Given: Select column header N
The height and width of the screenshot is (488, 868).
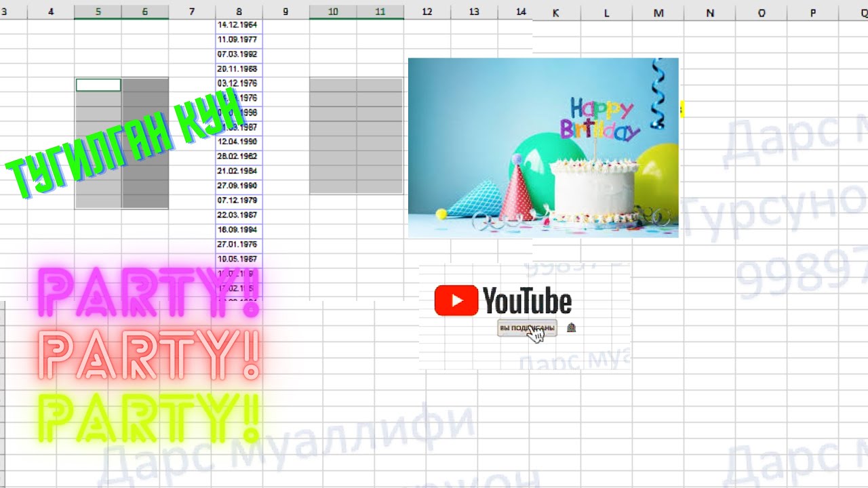Looking at the screenshot, I should (x=710, y=13).
